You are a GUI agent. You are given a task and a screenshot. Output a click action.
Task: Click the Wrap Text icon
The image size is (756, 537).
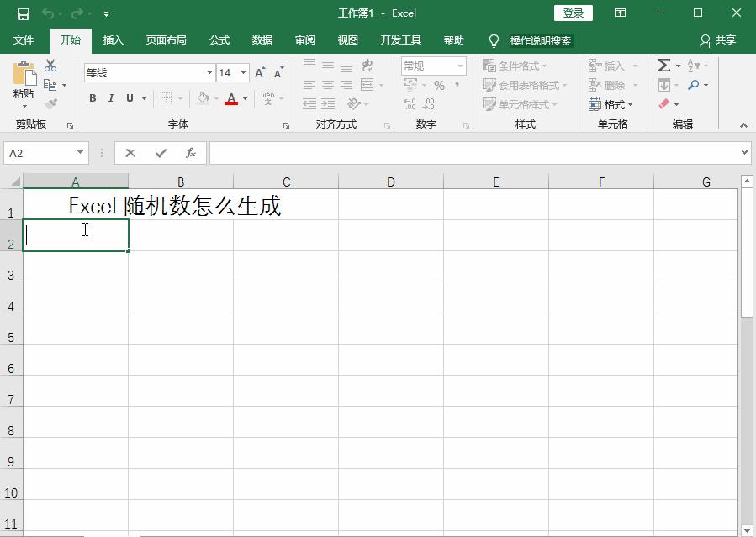[367, 65]
